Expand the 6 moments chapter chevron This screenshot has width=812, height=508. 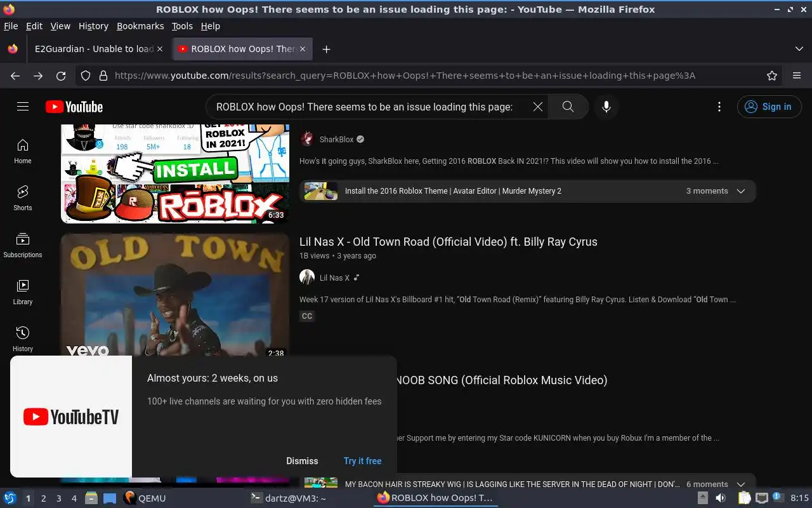(x=741, y=484)
